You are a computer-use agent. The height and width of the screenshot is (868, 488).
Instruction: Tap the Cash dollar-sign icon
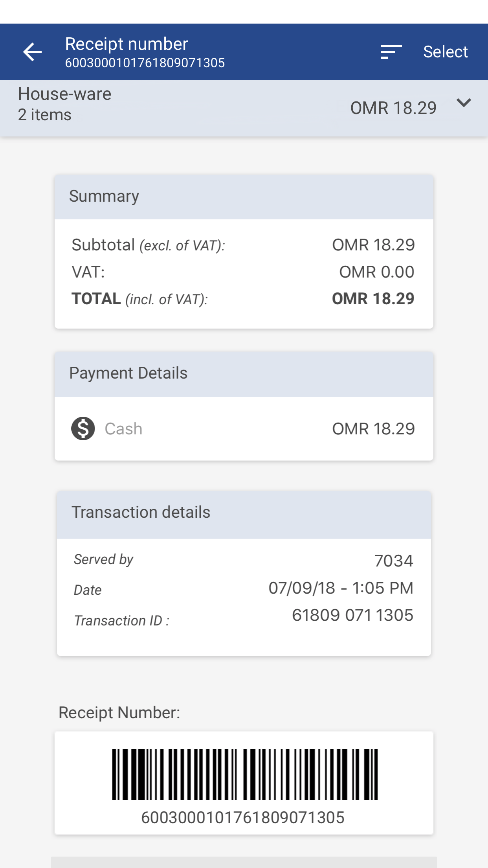[x=83, y=428]
